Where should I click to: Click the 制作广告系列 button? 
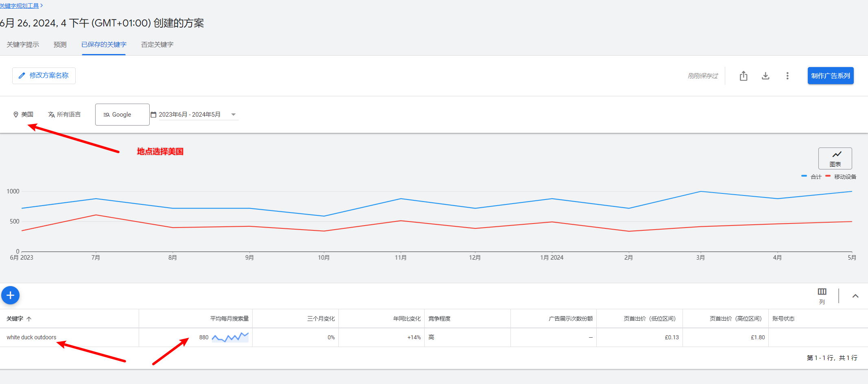tap(830, 76)
